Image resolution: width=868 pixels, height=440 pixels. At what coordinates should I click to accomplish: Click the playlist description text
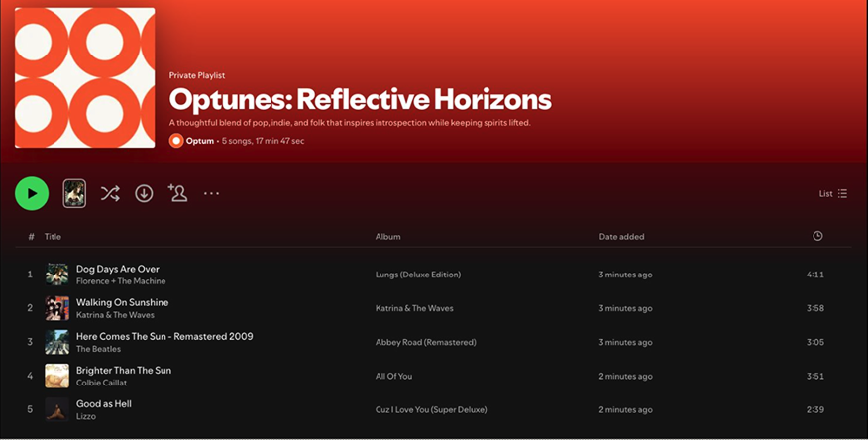[x=350, y=123]
